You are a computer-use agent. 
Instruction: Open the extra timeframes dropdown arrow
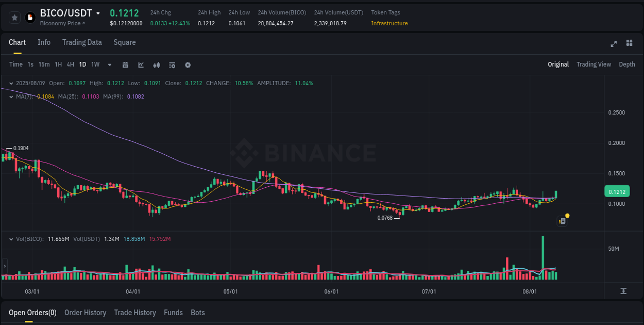click(109, 64)
